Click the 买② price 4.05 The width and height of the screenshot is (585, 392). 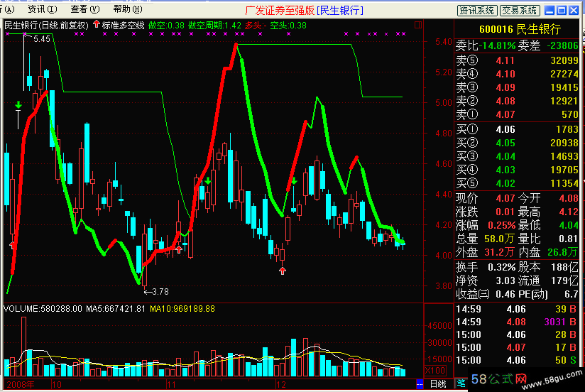point(505,143)
